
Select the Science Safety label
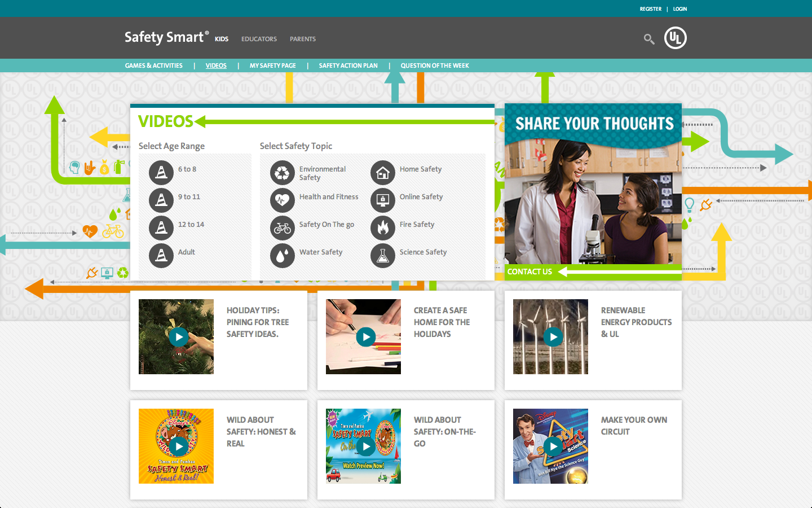coord(423,252)
